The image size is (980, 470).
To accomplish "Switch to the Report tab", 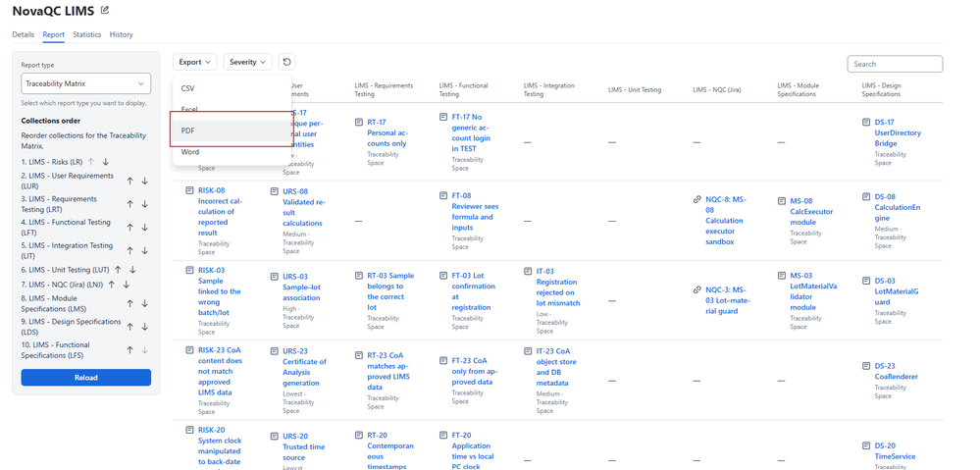I will [53, 34].
